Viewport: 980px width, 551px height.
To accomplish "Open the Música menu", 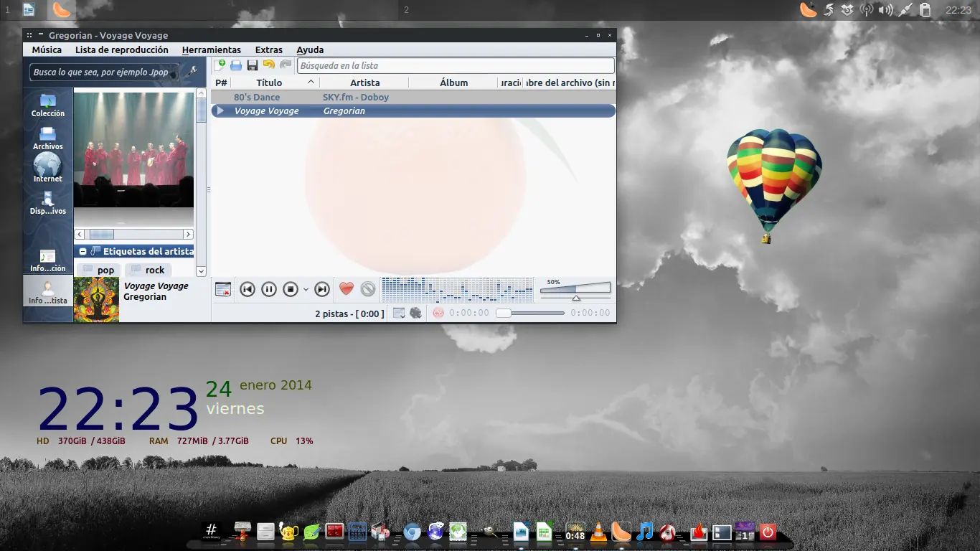I will pyautogui.click(x=47, y=50).
